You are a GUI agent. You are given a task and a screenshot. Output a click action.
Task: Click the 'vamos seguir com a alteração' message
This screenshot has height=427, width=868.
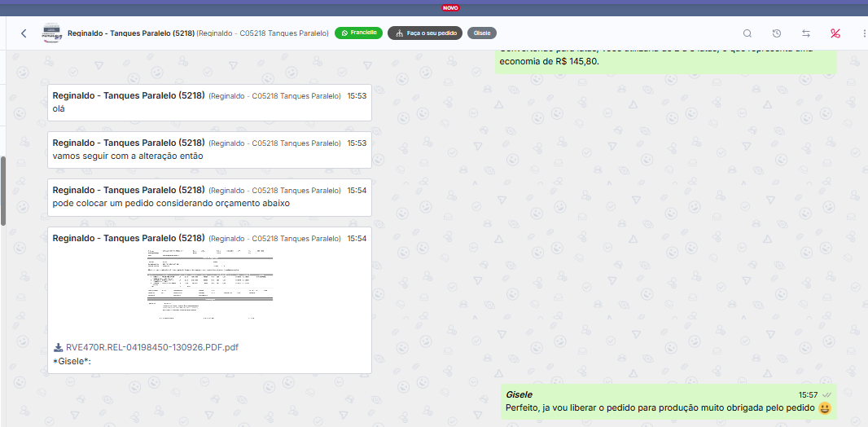(x=209, y=150)
